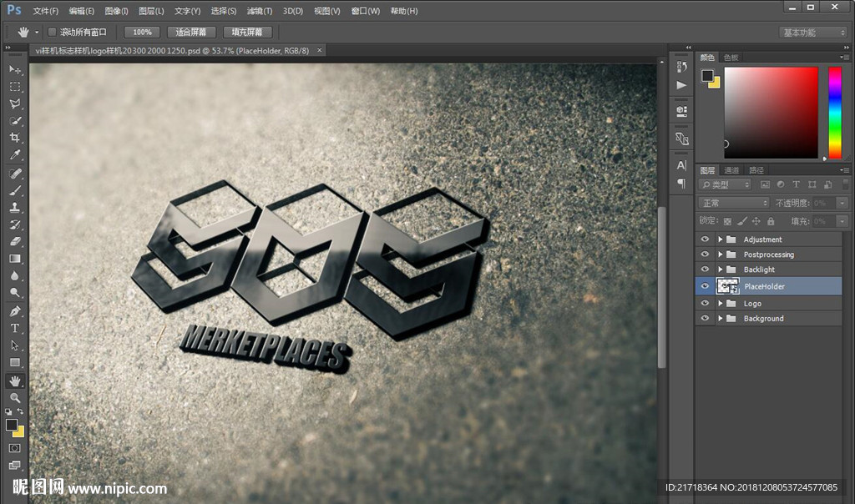Expand the Backlight layer group

click(x=720, y=270)
